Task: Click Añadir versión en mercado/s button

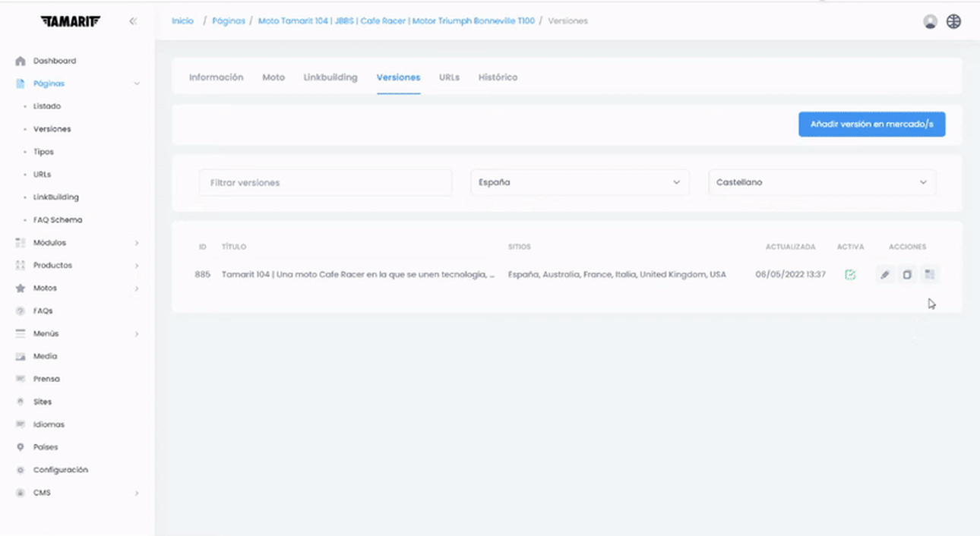Action: [x=871, y=124]
